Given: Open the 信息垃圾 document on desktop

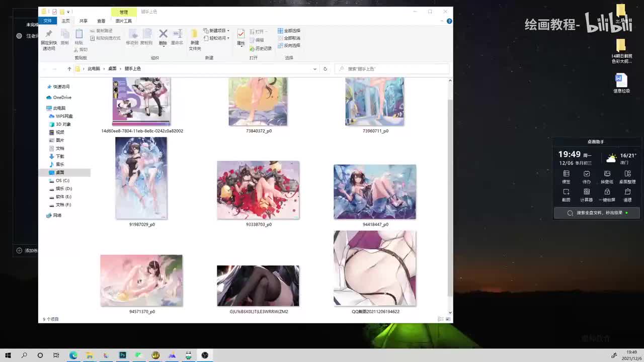Looking at the screenshot, I should [x=621, y=83].
